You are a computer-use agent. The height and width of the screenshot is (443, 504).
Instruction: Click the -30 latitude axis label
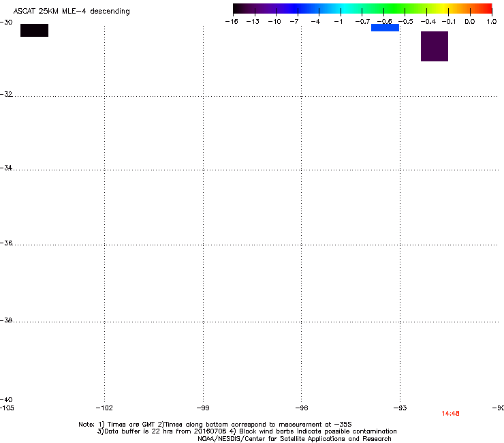pos(6,22)
